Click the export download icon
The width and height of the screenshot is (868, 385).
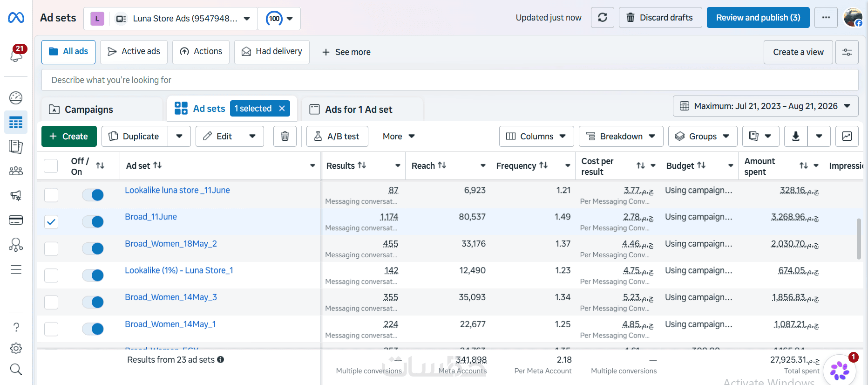(796, 136)
